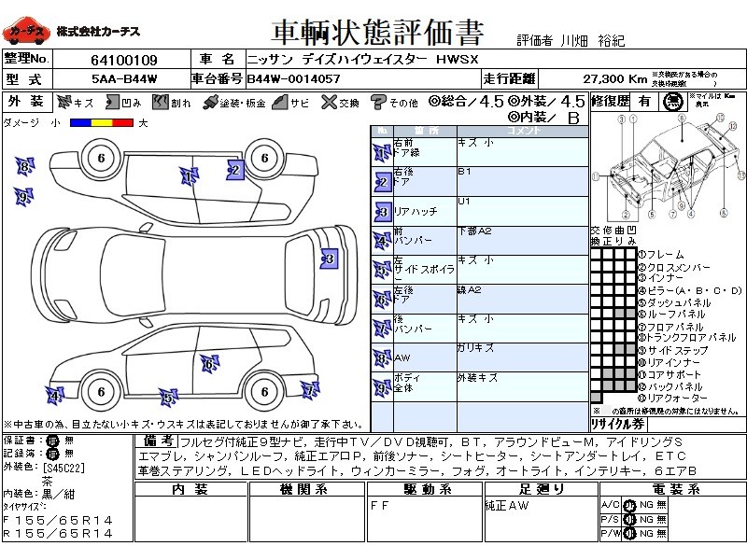This screenshot has height=560, width=747.
Task: Click the other (その他) legend icon
Action: [x=379, y=103]
